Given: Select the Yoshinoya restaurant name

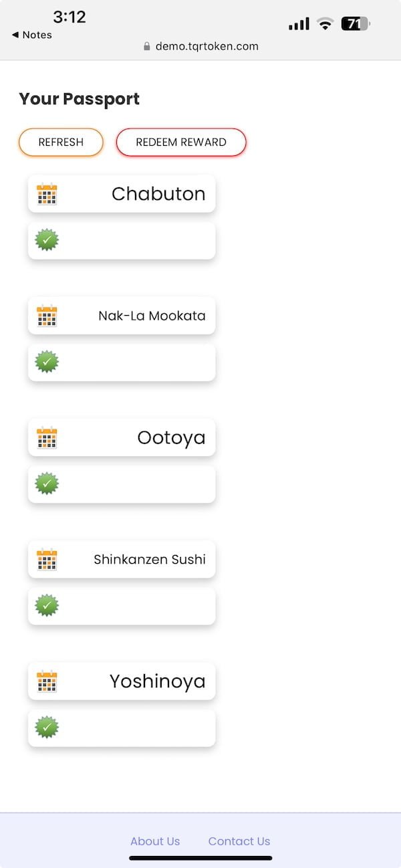Looking at the screenshot, I should coord(157,681).
